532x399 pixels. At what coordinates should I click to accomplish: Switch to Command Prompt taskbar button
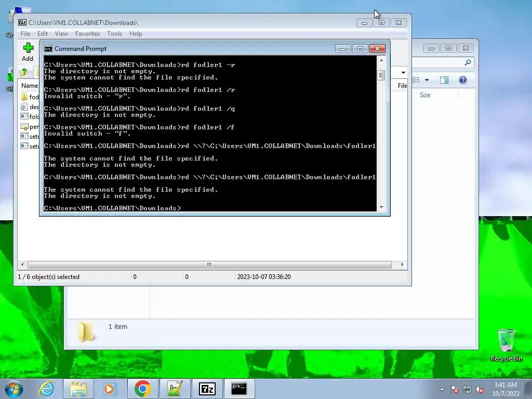pyautogui.click(x=239, y=389)
